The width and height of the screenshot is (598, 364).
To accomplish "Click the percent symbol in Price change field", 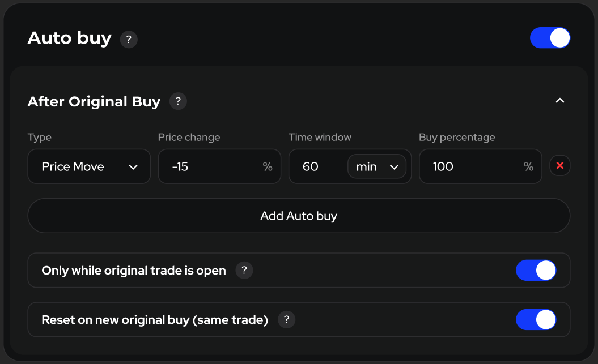I will (x=268, y=167).
